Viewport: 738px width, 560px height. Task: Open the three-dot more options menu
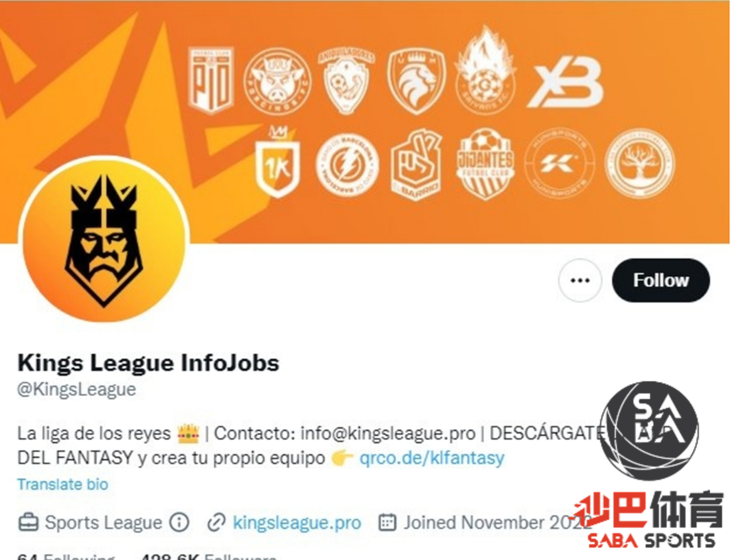pyautogui.click(x=580, y=280)
